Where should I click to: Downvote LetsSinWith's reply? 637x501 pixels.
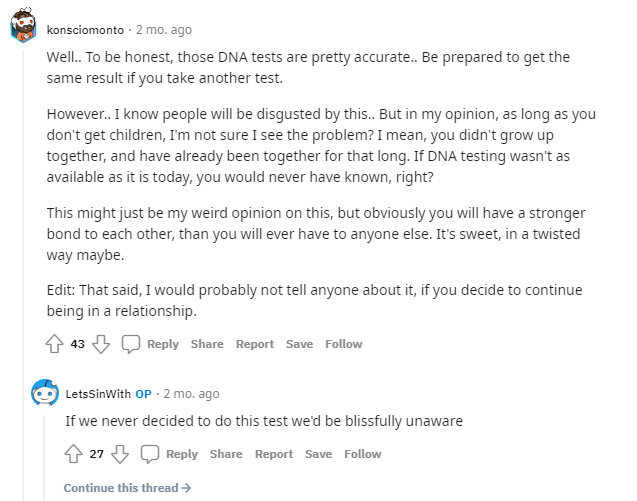[x=120, y=454]
